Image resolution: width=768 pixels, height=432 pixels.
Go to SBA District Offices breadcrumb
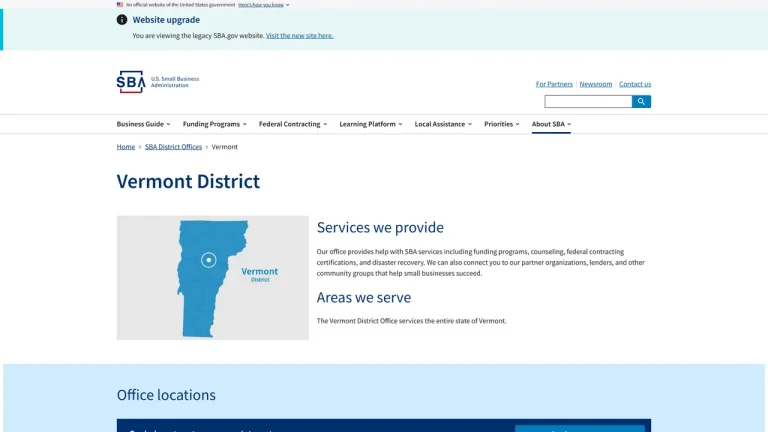coord(173,146)
